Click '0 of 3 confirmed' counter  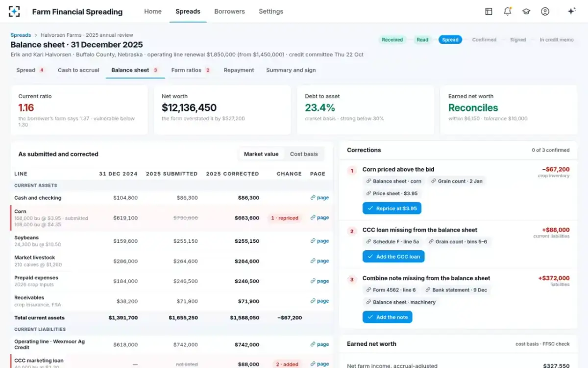pyautogui.click(x=551, y=150)
